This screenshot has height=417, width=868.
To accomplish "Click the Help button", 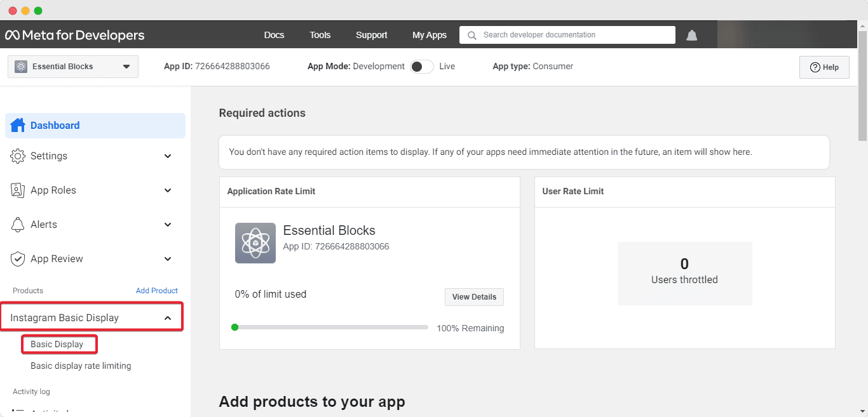I will point(824,67).
